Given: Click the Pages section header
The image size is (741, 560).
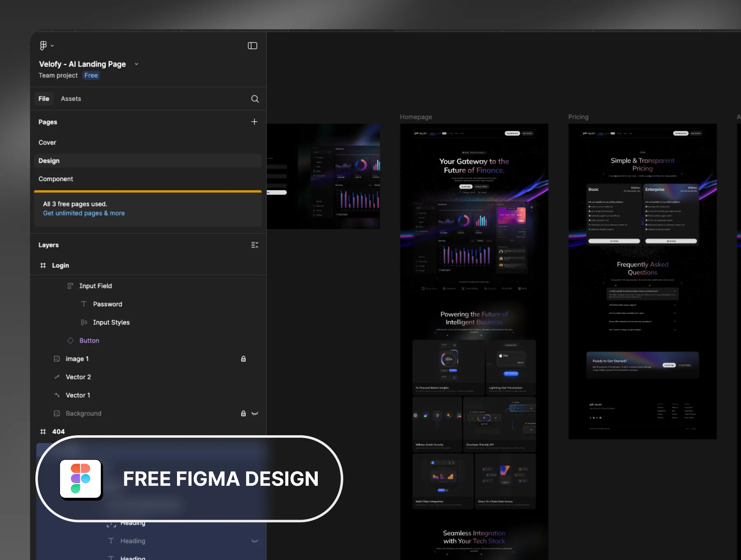Looking at the screenshot, I should pos(48,122).
